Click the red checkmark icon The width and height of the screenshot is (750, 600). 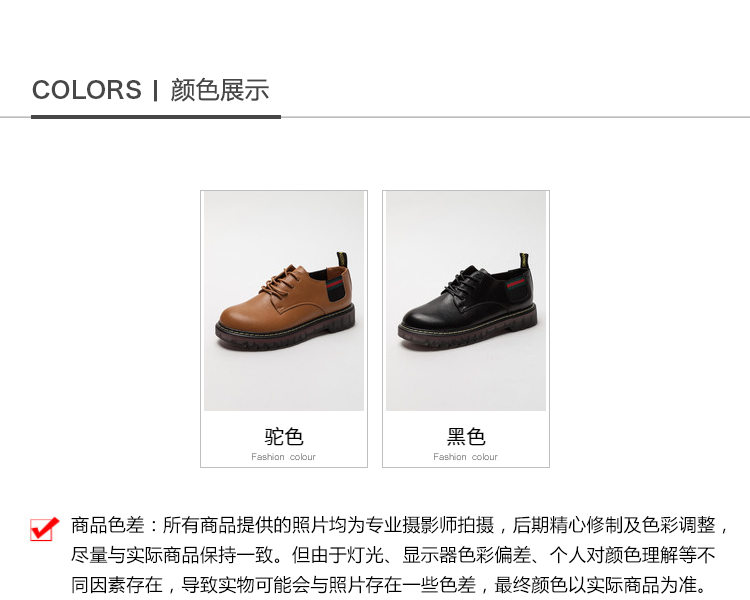[x=44, y=528]
